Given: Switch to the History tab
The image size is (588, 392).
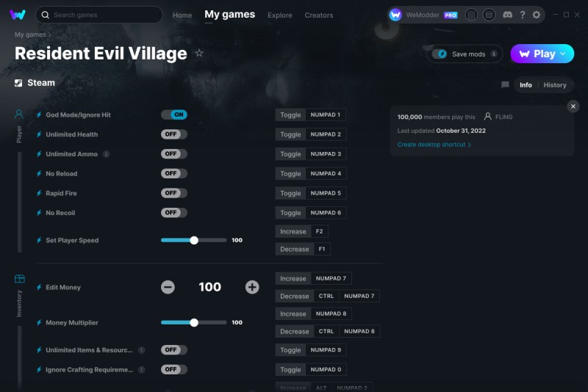Looking at the screenshot, I should coord(555,85).
